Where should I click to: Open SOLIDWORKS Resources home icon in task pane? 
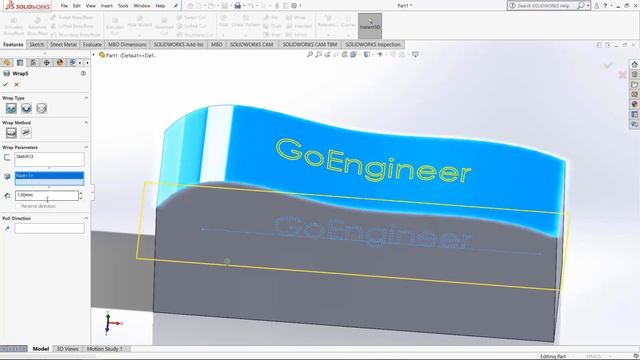coord(634,64)
